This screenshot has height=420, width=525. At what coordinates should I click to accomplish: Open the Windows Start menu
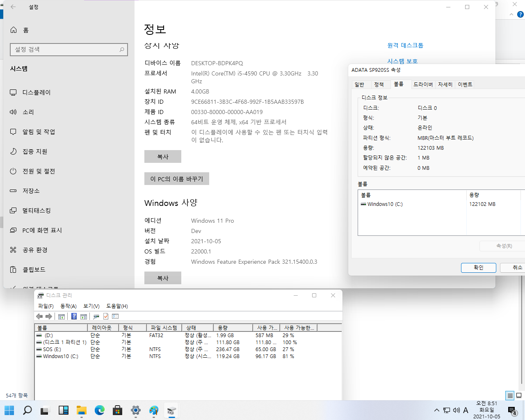(9, 410)
